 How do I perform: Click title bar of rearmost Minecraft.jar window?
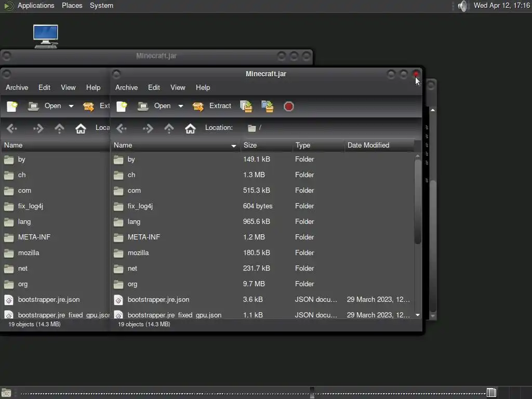156,56
